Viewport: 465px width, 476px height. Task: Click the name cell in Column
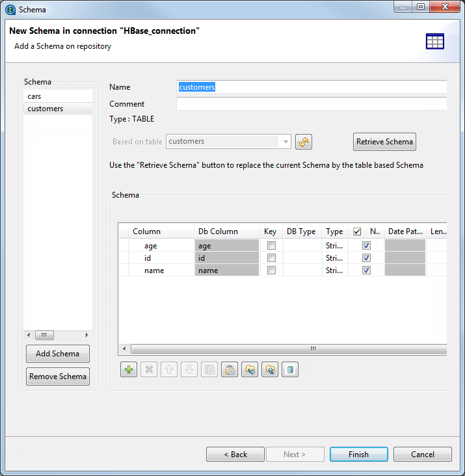162,271
